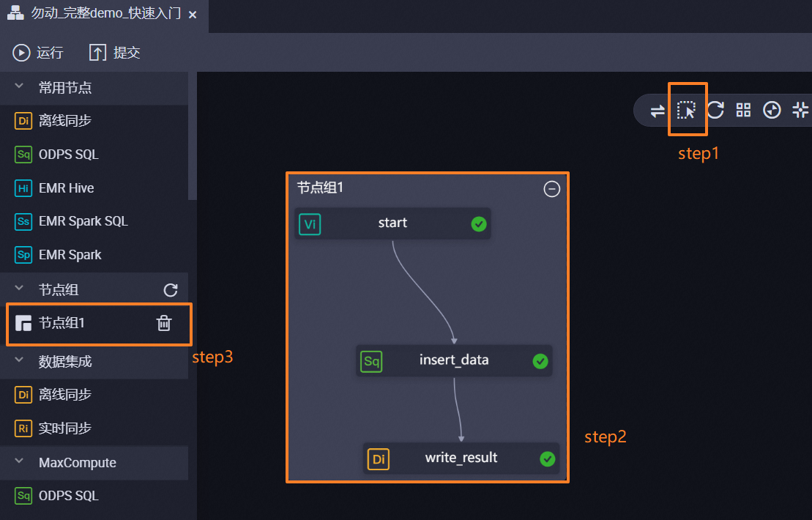The image size is (812, 520).
Task: Click the Vi icon on the start node
Action: point(310,224)
